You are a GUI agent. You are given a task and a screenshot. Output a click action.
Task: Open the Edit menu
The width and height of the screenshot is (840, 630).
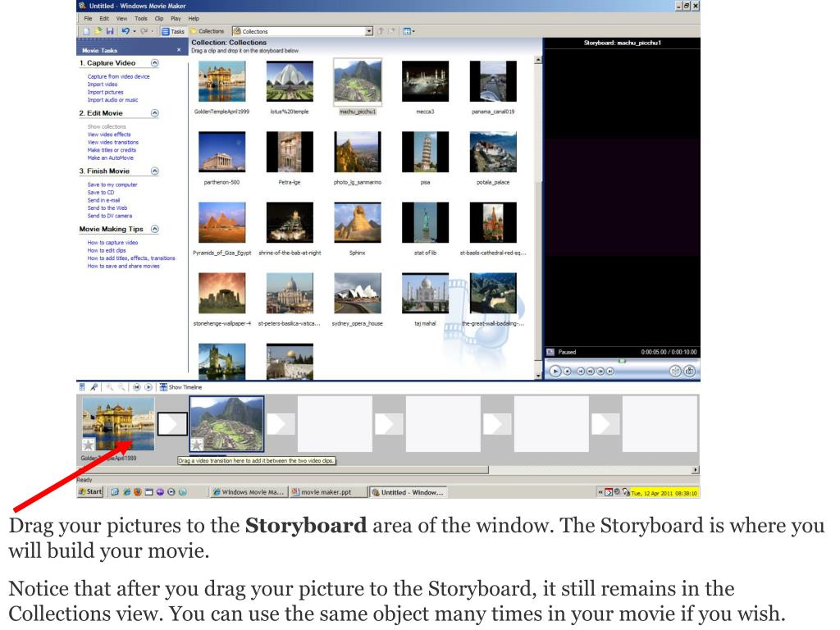(x=104, y=18)
